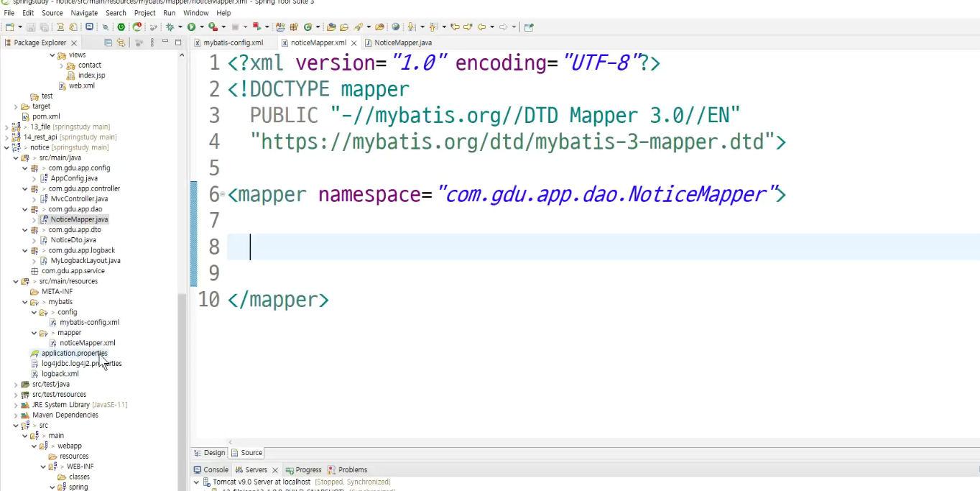The height and width of the screenshot is (491, 980).
Task: Select pom.xml in Package Explorer
Action: [46, 116]
